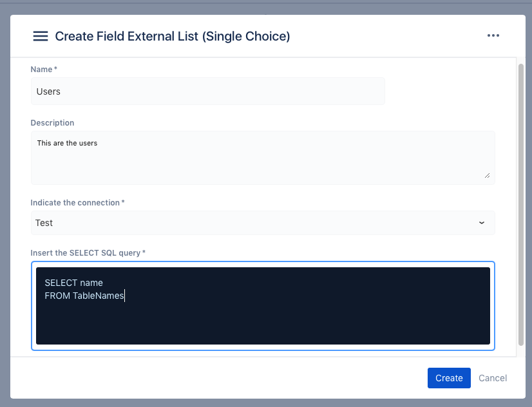Image resolution: width=532 pixels, height=407 pixels.
Task: Click the Description box resize handle
Action: coord(487,175)
